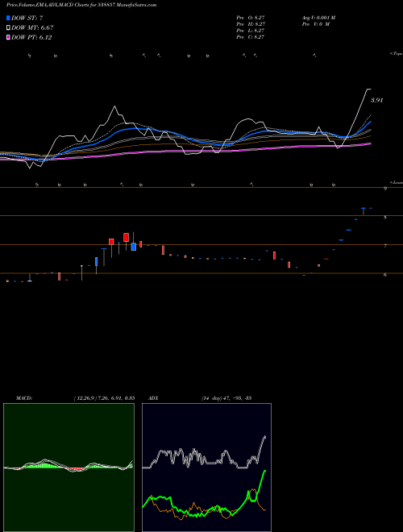Image resolution: width=403 pixels, height=532 pixels.
Task: Select the 'DOW MT: 6.67' legend label
Action: pos(32,28)
